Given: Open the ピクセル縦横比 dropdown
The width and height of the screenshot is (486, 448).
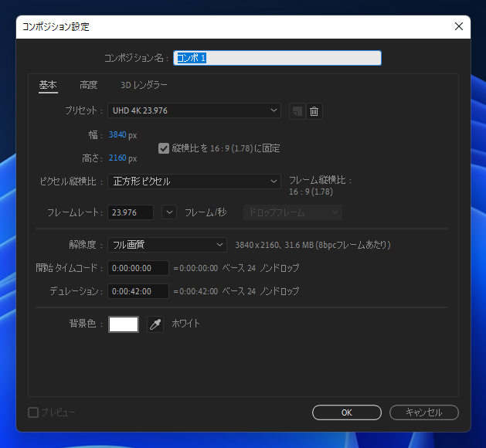Looking at the screenshot, I should (x=194, y=182).
